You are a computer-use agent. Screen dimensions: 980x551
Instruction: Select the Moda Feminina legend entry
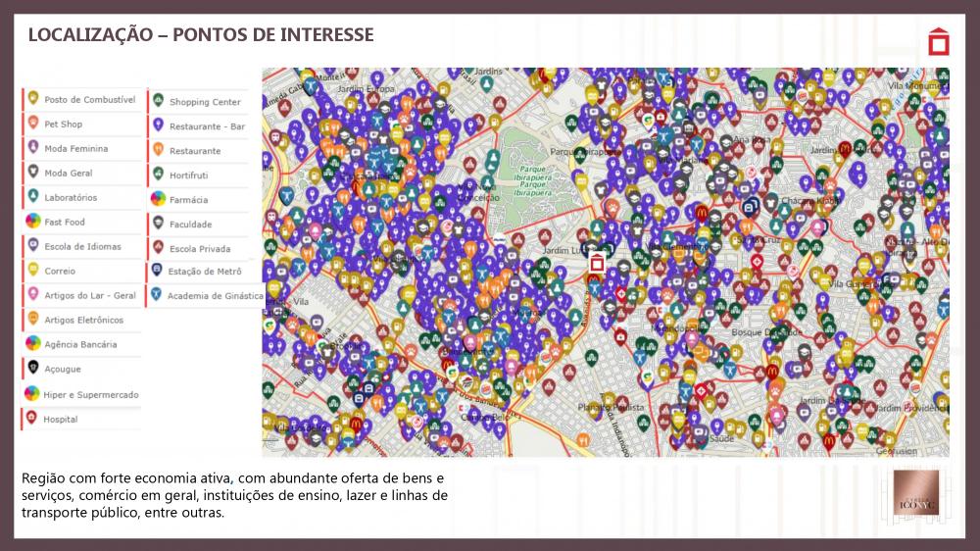pos(75,149)
